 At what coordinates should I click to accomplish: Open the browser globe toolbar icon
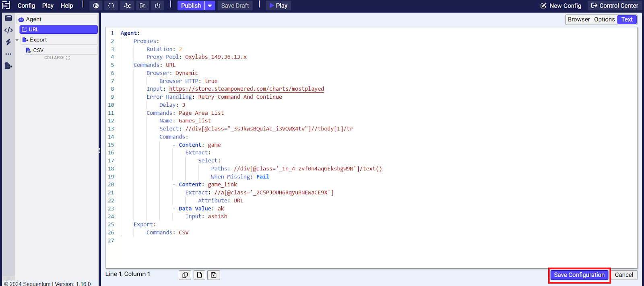96,6
